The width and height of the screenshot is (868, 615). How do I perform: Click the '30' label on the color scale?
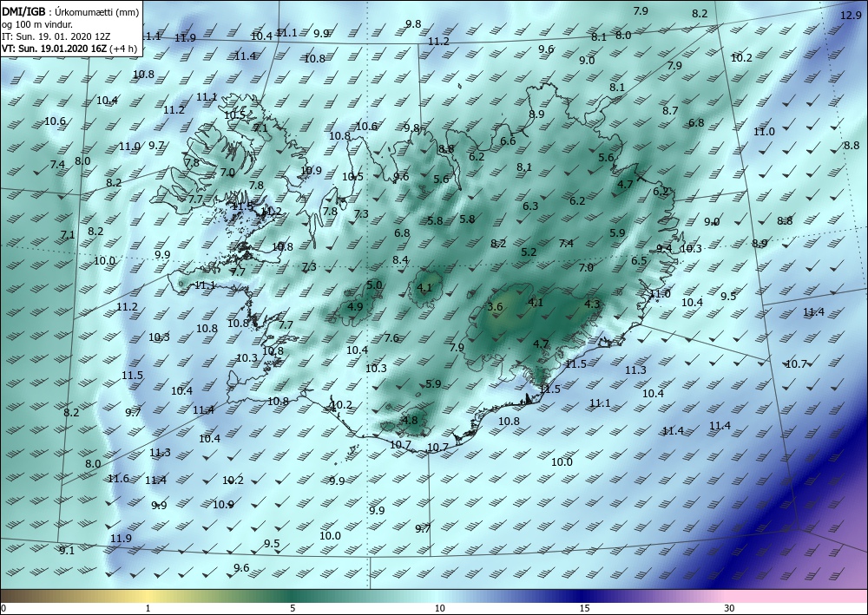(x=730, y=608)
